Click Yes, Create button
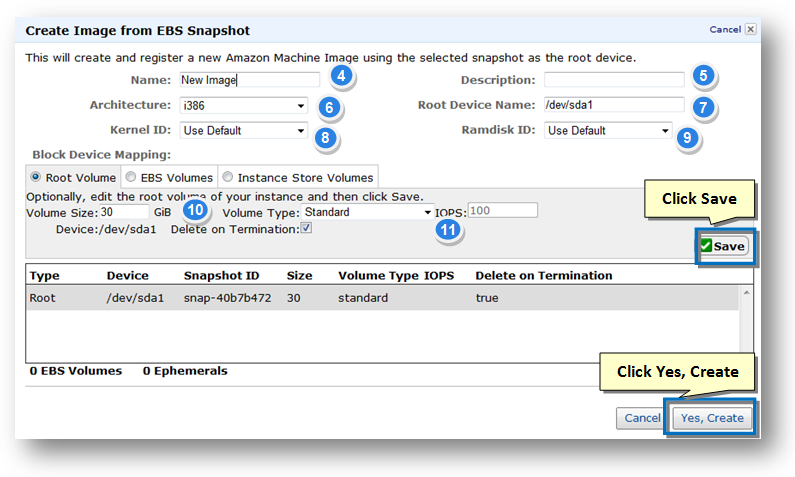 coord(712,418)
